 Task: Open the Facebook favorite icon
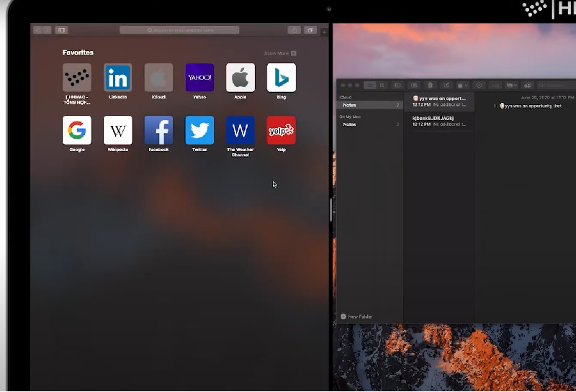[158, 130]
